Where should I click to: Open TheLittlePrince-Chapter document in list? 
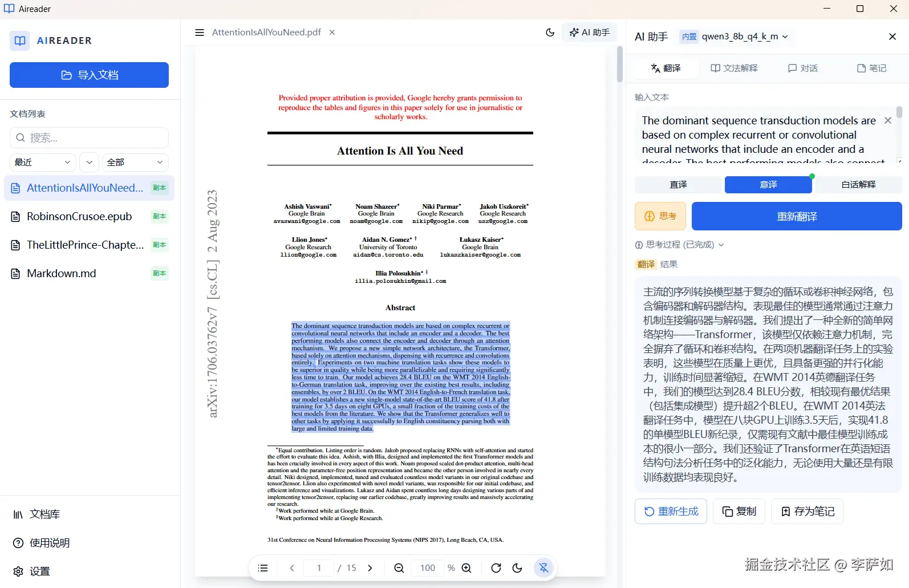pos(89,245)
